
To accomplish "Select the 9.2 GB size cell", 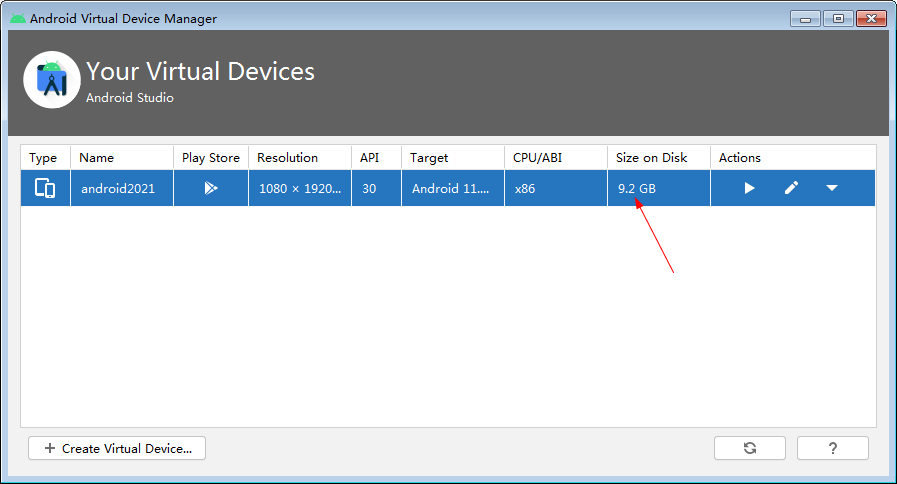I will (x=659, y=188).
